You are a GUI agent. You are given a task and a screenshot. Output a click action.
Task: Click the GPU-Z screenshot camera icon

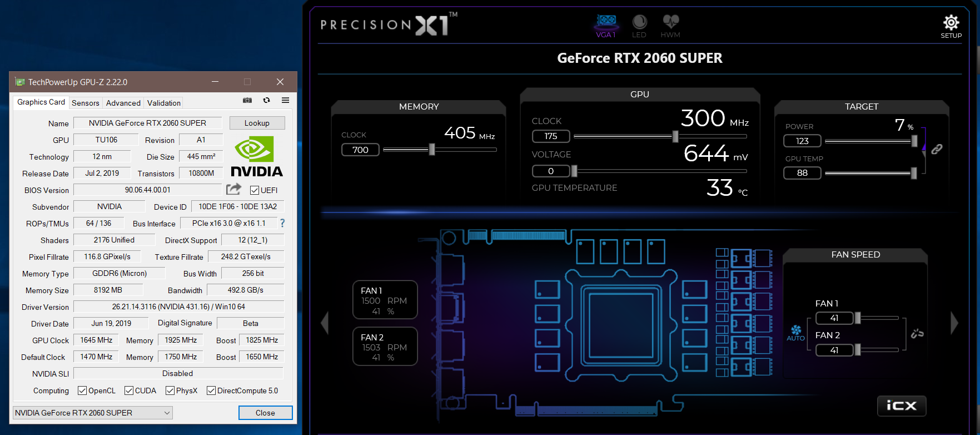click(x=247, y=100)
